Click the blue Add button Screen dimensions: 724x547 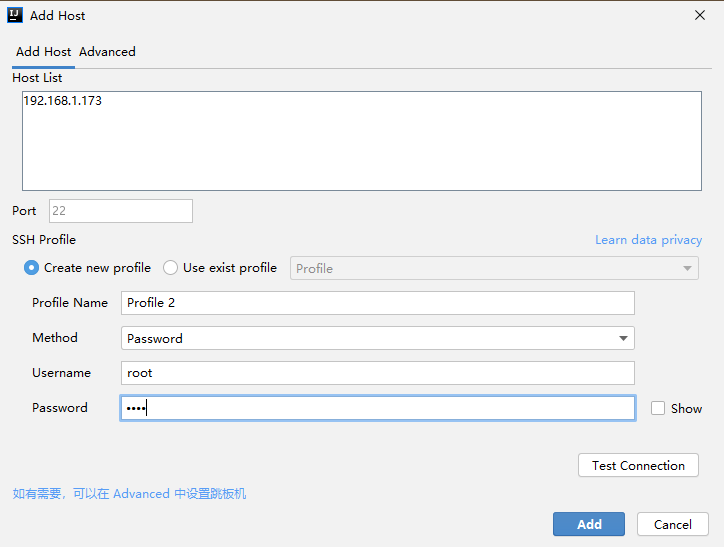pos(589,524)
